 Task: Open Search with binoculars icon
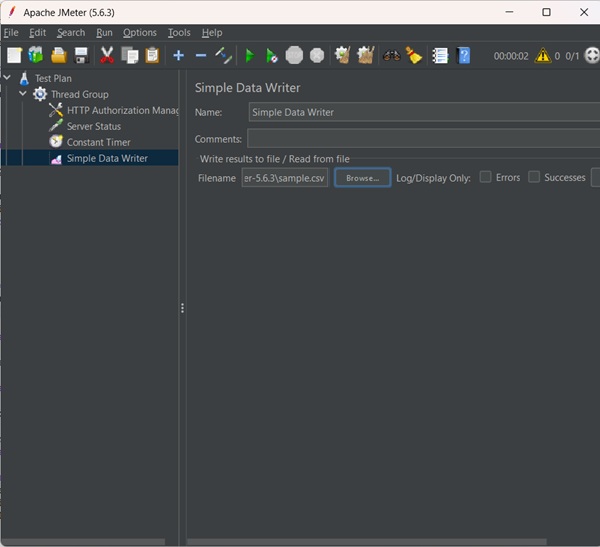[391, 56]
